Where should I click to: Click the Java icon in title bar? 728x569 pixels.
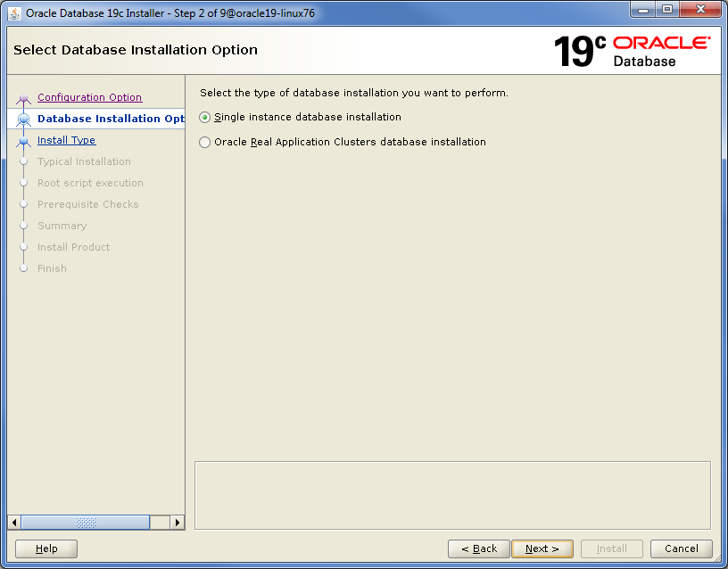(x=14, y=12)
